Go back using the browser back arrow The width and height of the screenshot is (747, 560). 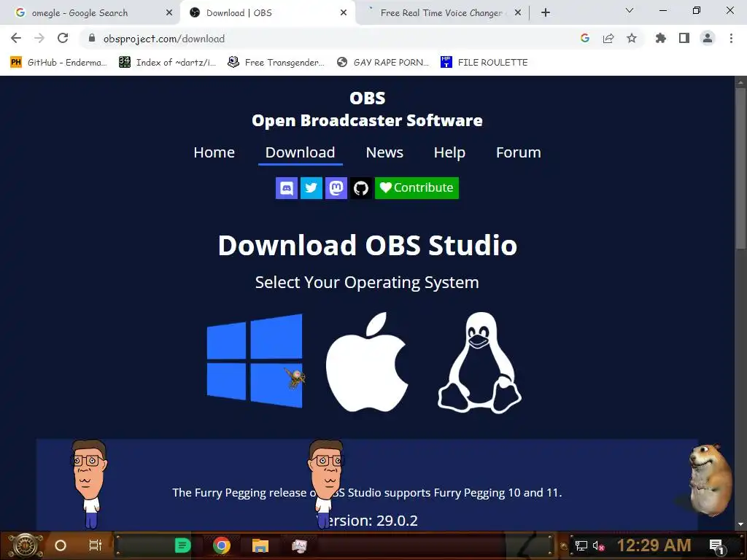coord(16,39)
